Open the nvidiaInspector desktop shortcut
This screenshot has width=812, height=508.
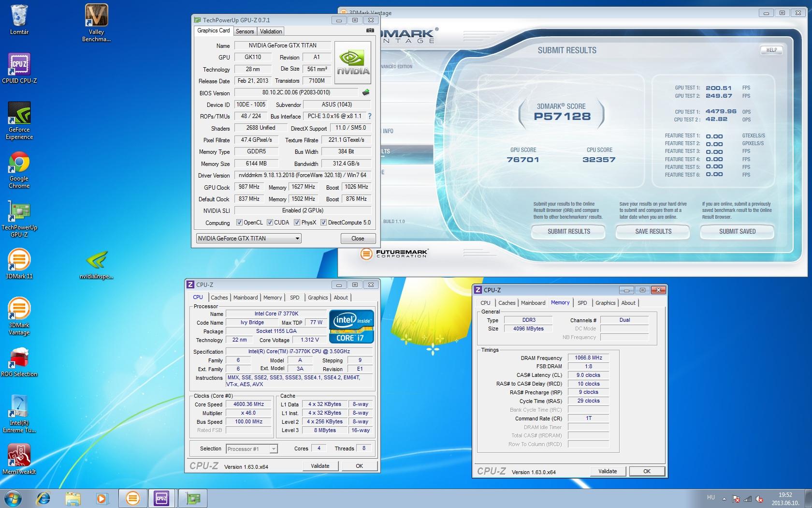coord(96,265)
